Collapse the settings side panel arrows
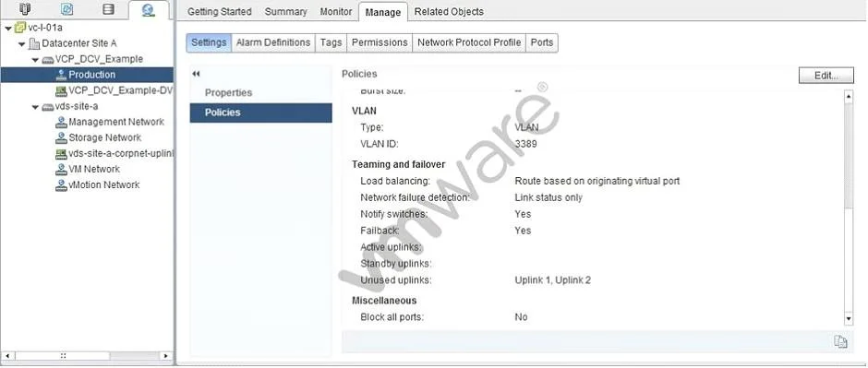The image size is (868, 368). click(x=196, y=74)
